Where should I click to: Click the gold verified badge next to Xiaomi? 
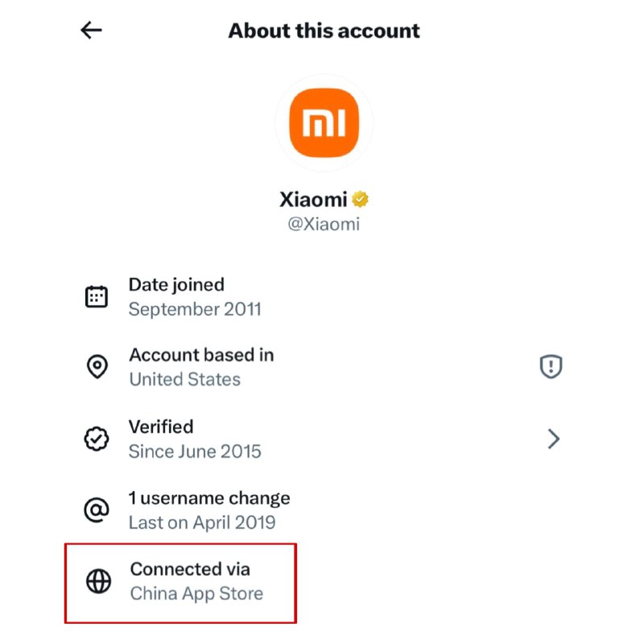[x=360, y=199]
